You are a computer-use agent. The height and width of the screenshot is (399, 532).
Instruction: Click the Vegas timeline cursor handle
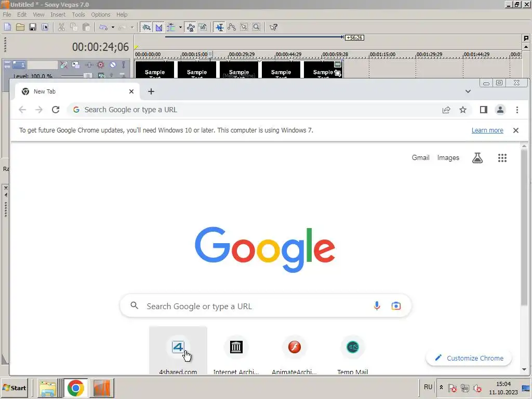210,54
